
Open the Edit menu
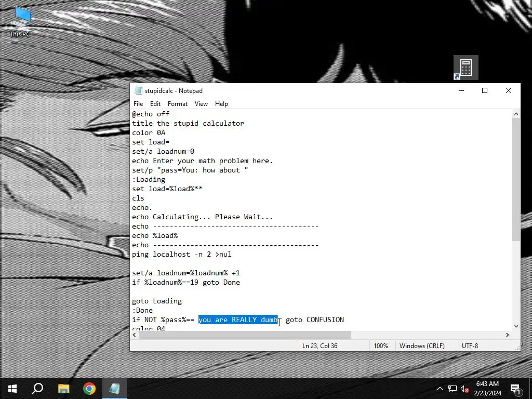(155, 104)
